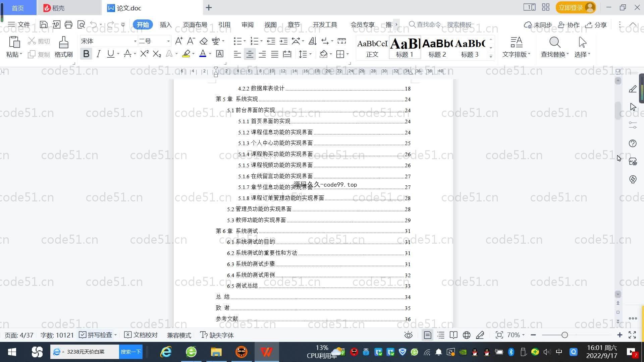Click the Share (分享) button
644x362 pixels.
(596, 24)
